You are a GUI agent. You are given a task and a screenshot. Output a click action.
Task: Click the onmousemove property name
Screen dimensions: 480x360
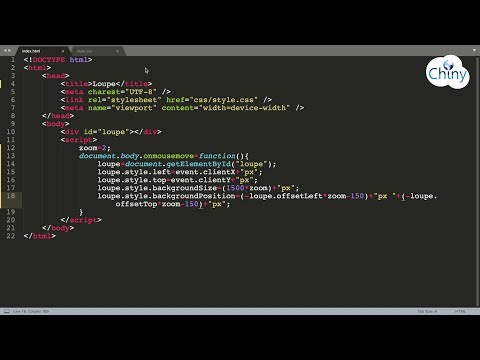tap(168, 156)
